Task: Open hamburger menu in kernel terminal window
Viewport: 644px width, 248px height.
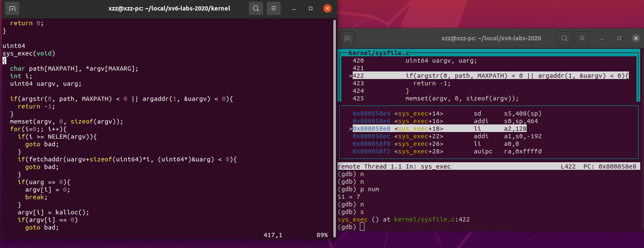Action: [x=274, y=8]
